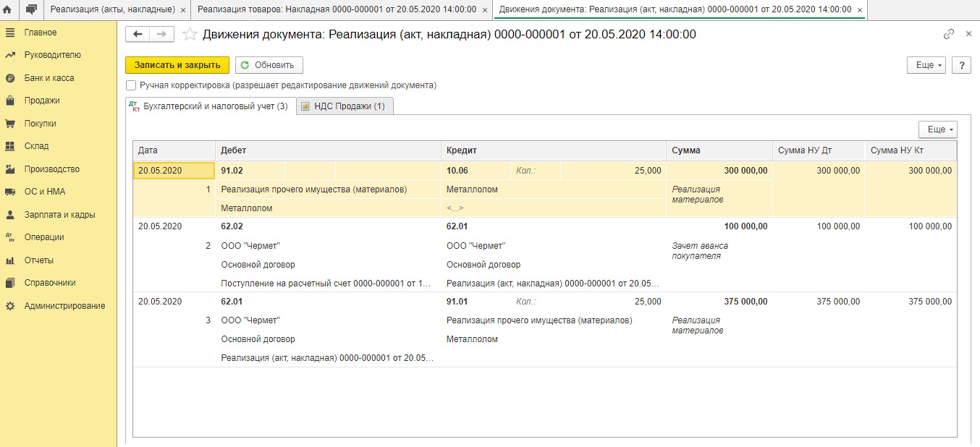Open the Администрирование gear section
980x447 pixels.
tap(64, 306)
